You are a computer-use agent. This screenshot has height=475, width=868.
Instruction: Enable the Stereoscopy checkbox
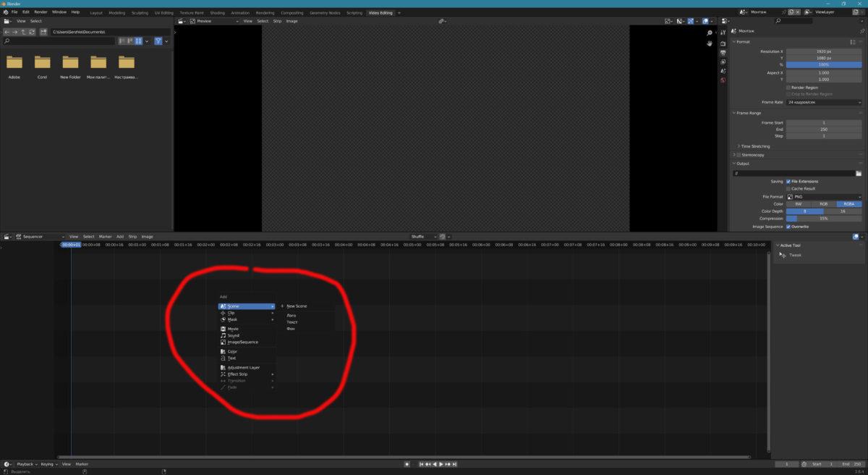pyautogui.click(x=738, y=155)
